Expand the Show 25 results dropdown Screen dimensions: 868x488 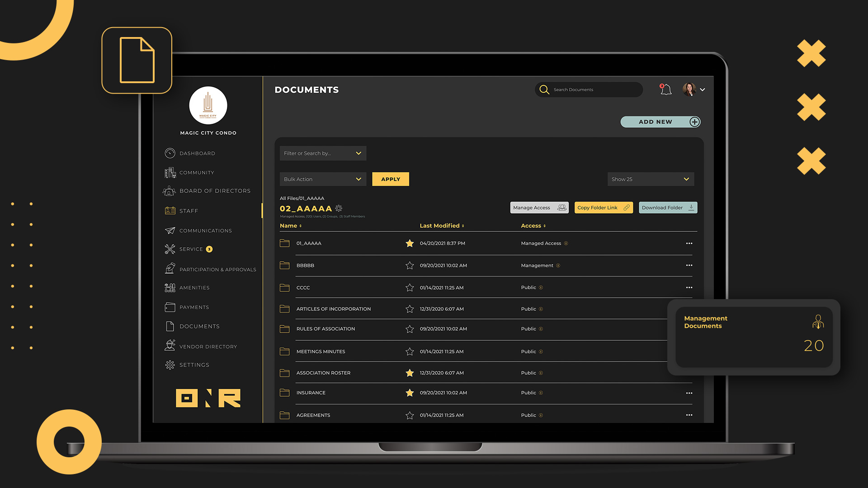pyautogui.click(x=649, y=179)
